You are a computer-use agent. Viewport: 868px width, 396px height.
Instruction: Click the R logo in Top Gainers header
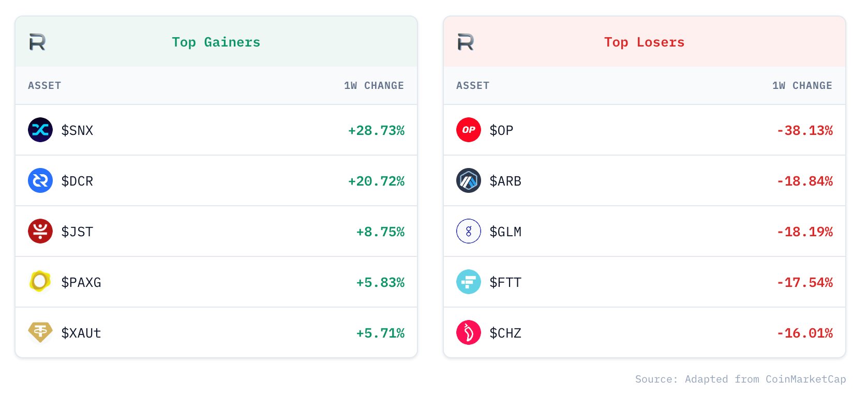[x=37, y=42]
